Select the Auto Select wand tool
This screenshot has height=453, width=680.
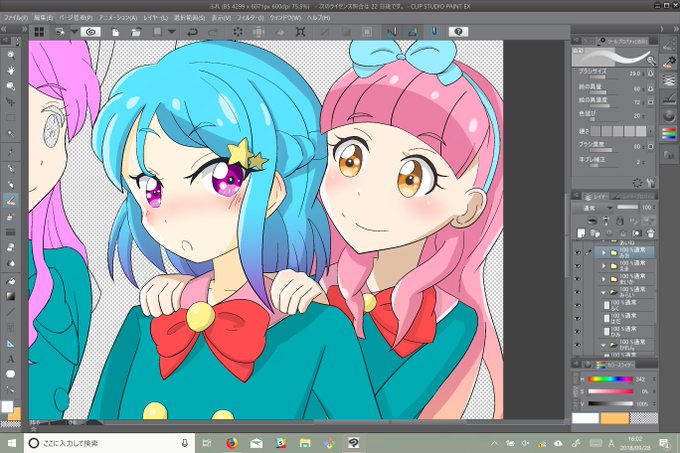click(10, 134)
